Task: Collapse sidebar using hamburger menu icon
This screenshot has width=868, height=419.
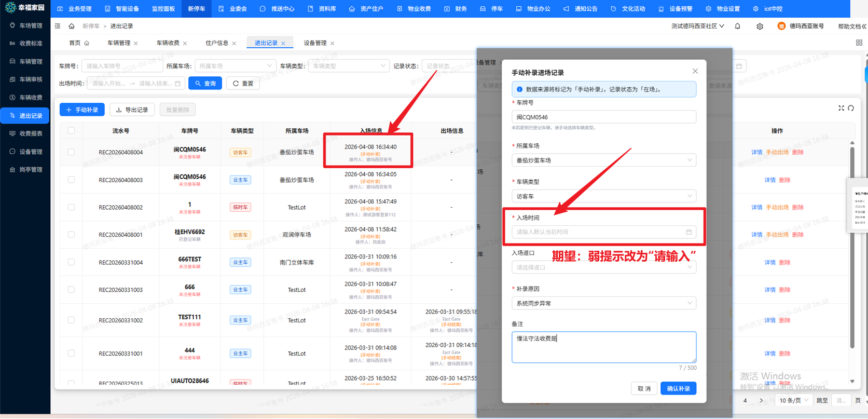Action: [x=58, y=26]
